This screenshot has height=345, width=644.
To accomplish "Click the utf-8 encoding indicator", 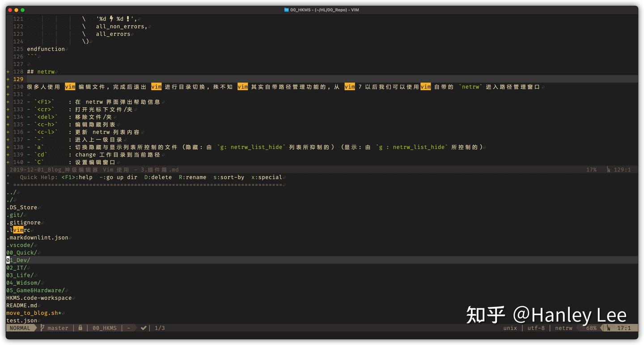I will point(537,328).
